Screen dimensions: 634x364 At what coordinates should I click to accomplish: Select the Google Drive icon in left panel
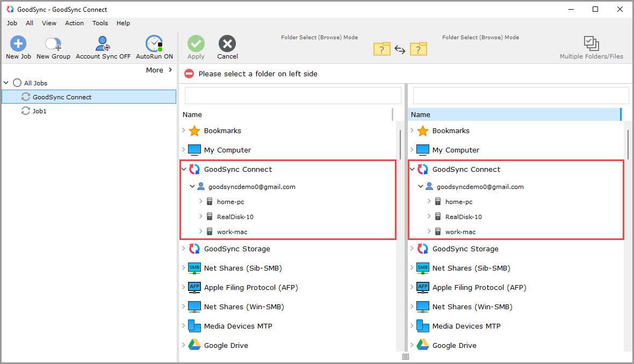(x=193, y=345)
